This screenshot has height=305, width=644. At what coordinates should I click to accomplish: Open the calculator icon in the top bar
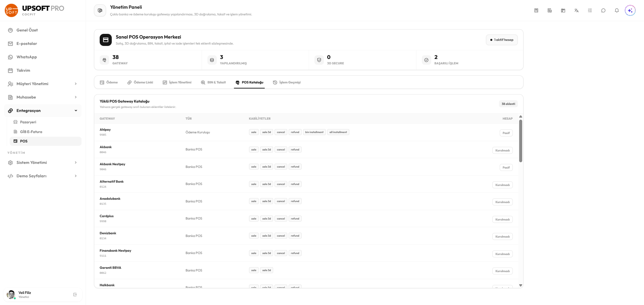pyautogui.click(x=536, y=10)
